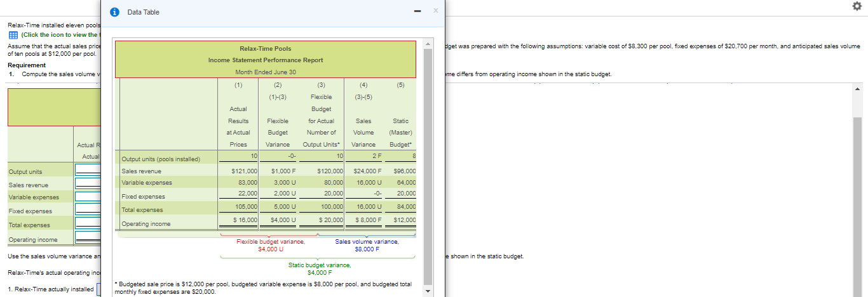Click the 'Static budget variance, $4,000 F' label
868x297 pixels.
coord(320,268)
